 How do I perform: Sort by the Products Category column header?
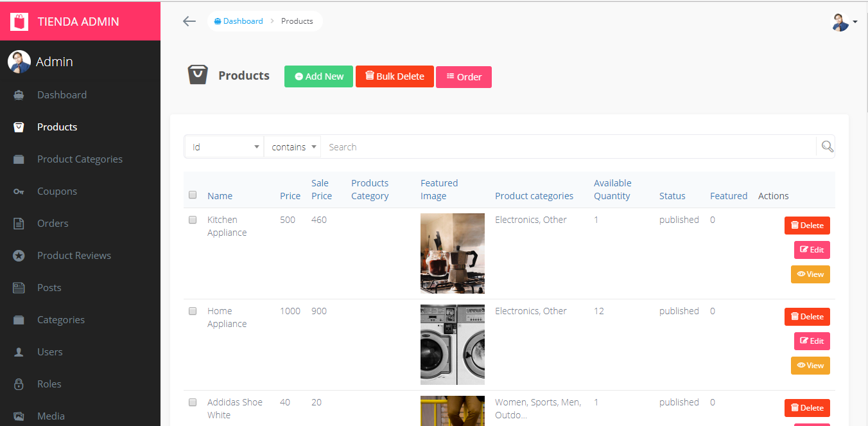click(x=370, y=190)
